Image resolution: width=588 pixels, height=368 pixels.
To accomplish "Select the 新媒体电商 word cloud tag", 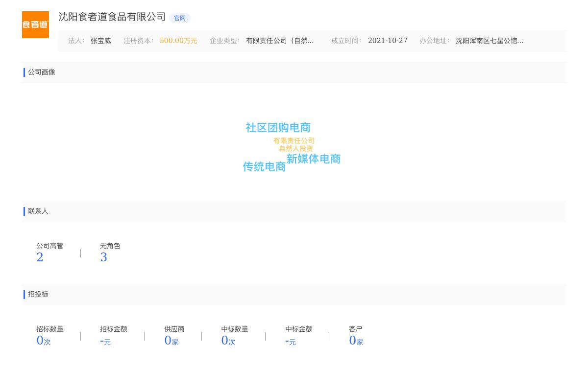I will point(313,159).
